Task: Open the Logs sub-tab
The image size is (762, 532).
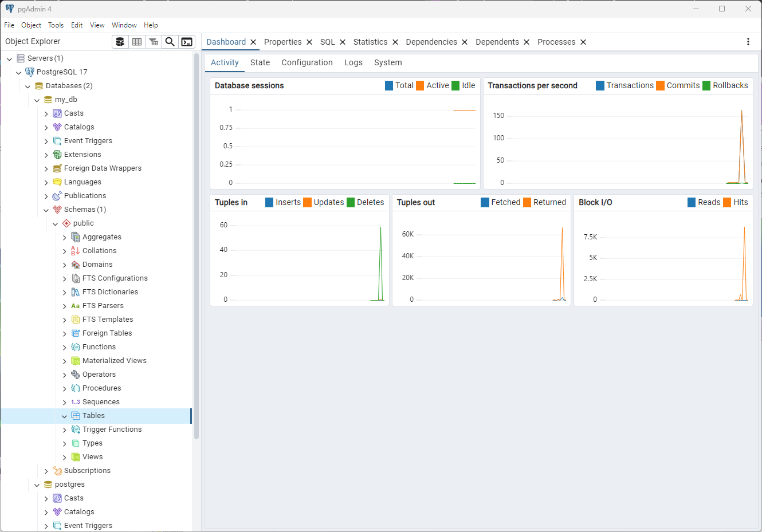Action: tap(353, 62)
